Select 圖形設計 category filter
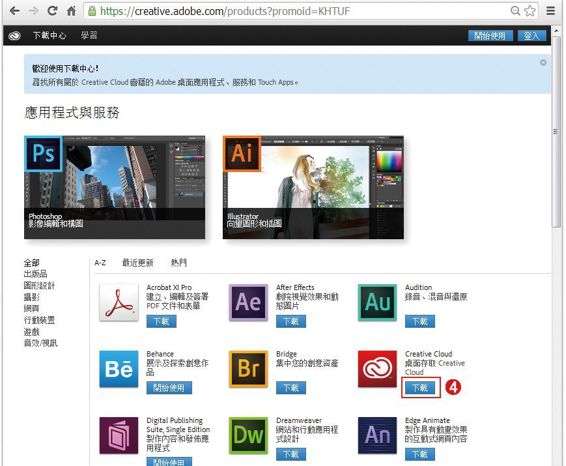Viewport: 566px width, 466px height. (39, 286)
